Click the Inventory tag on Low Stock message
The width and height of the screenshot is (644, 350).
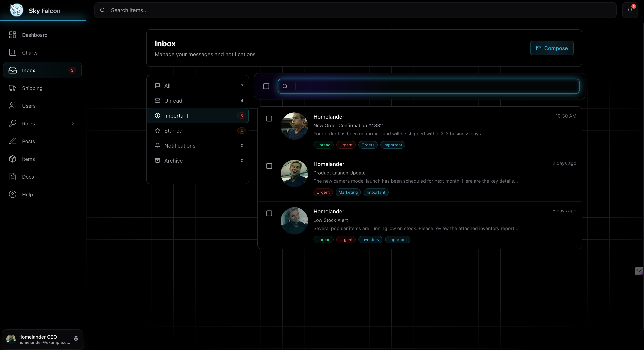click(x=370, y=240)
